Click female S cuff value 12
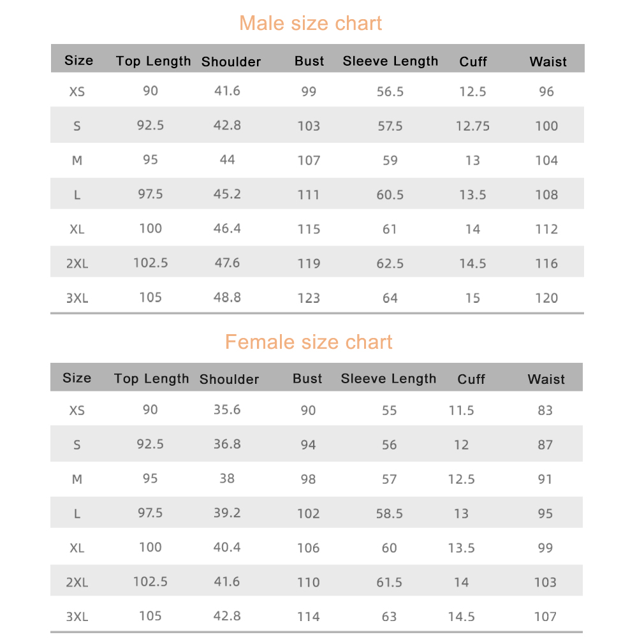 tap(461, 445)
